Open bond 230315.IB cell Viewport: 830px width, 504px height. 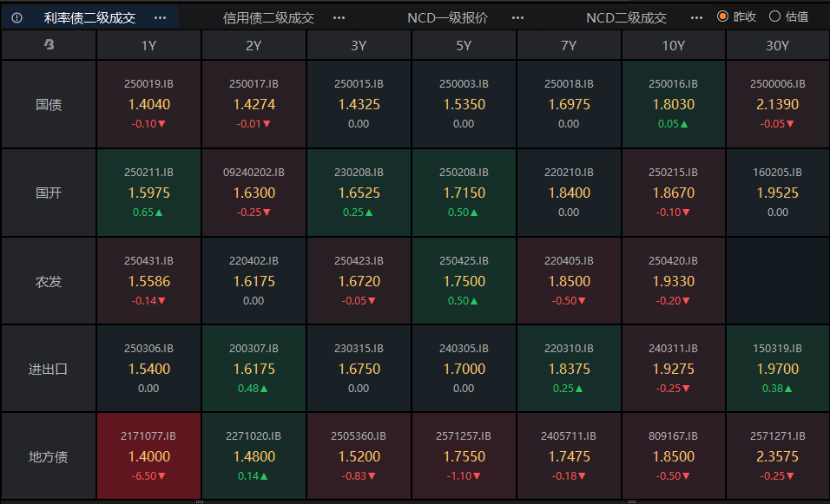[x=359, y=369]
